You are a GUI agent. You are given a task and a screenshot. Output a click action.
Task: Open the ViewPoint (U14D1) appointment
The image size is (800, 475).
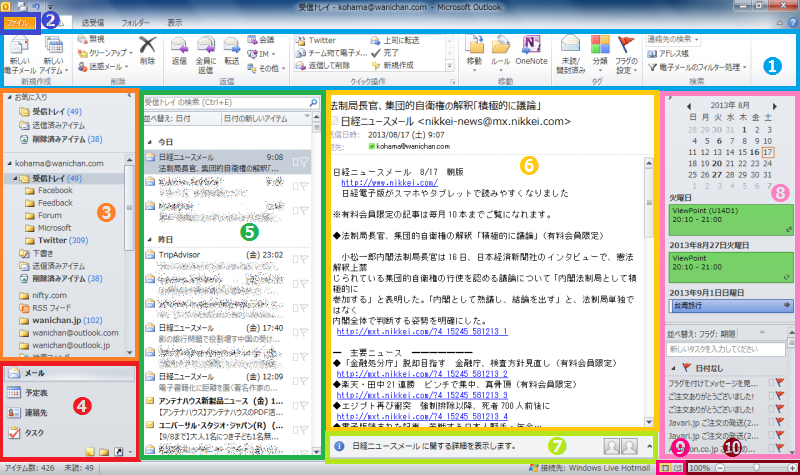pos(731,220)
